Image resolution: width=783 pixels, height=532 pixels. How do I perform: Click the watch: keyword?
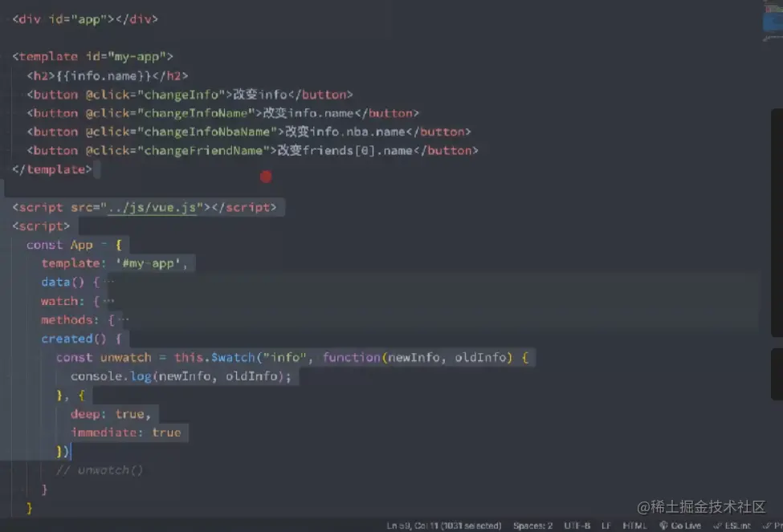(63, 301)
